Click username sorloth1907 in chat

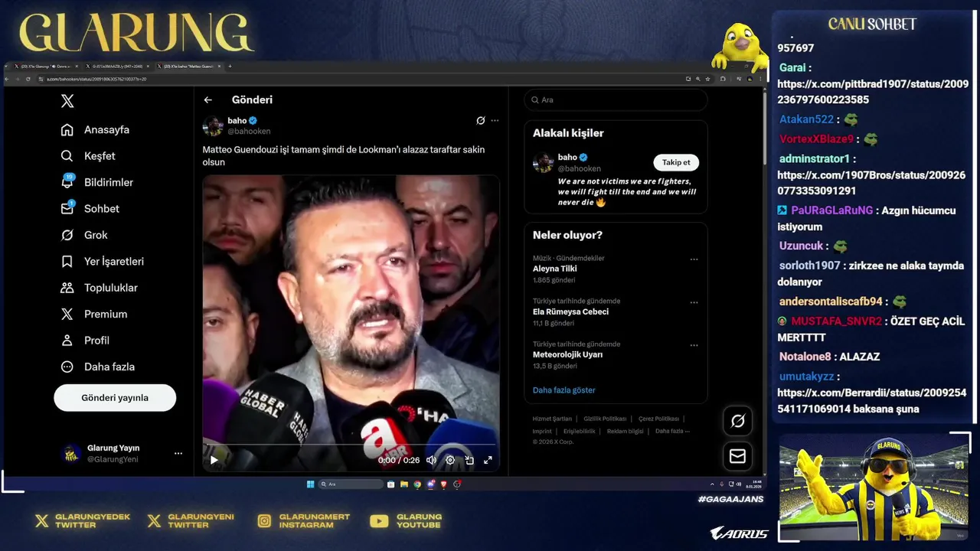(x=809, y=266)
